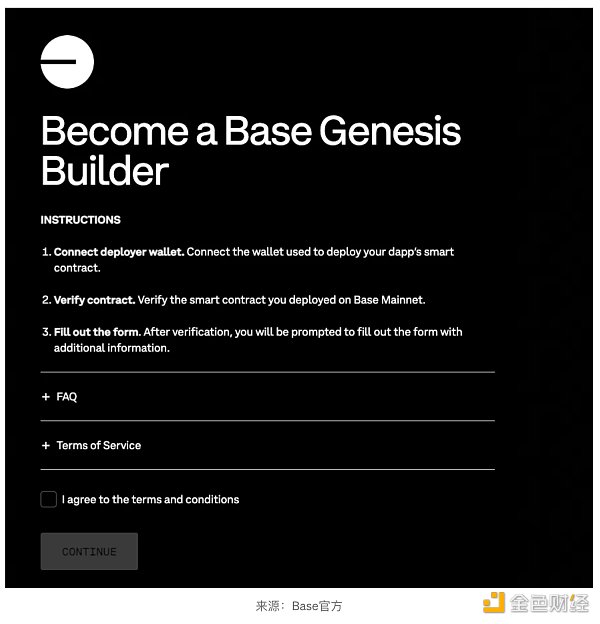600x624 pixels.
Task: Select the "Verify contract." bold text
Action: click(94, 300)
